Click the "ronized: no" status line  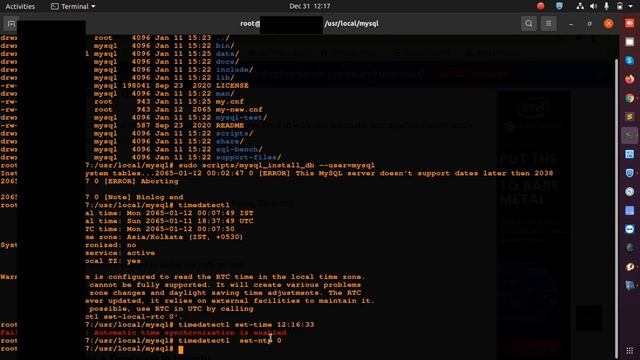pos(111,245)
